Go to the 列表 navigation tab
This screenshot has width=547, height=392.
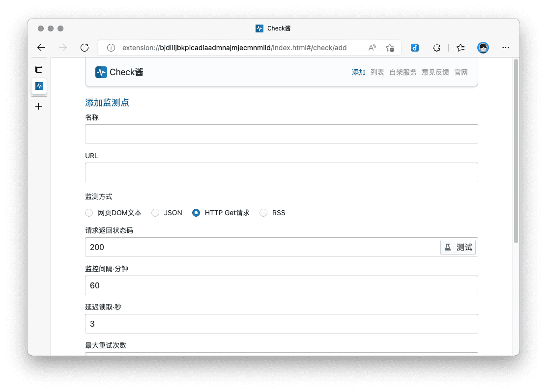(x=377, y=72)
